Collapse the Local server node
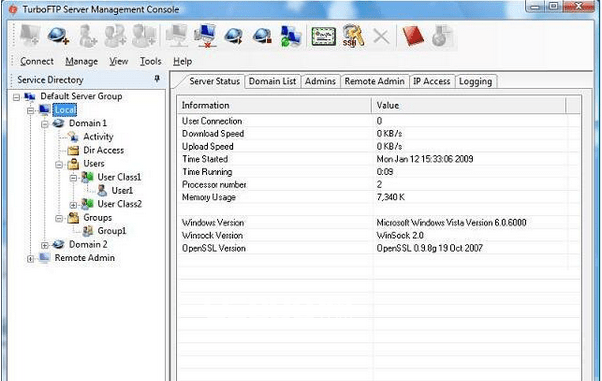 (x=30, y=111)
